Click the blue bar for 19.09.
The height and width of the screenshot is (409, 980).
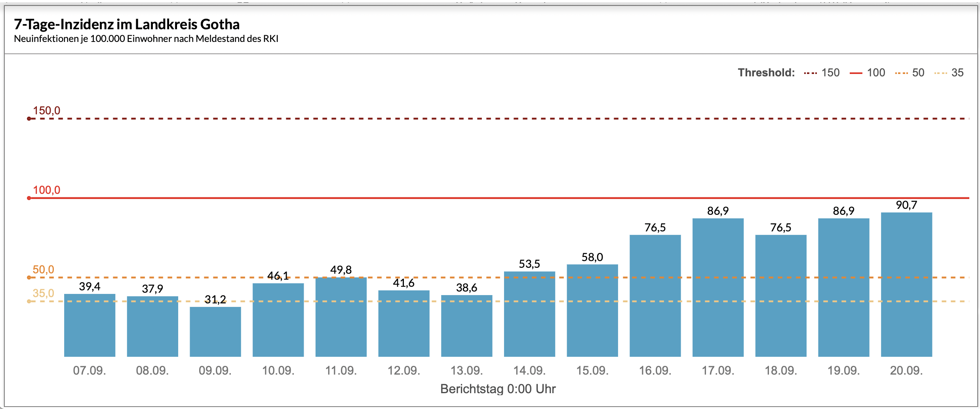click(844, 288)
